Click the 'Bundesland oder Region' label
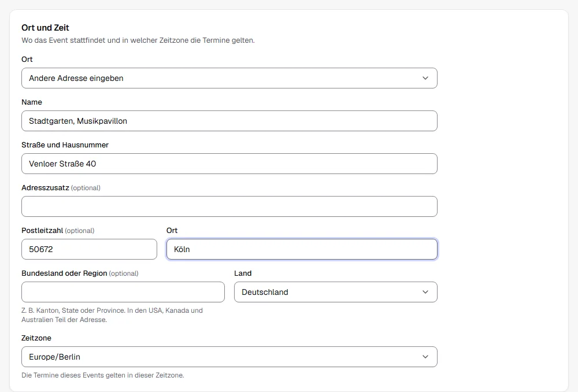 pyautogui.click(x=64, y=273)
